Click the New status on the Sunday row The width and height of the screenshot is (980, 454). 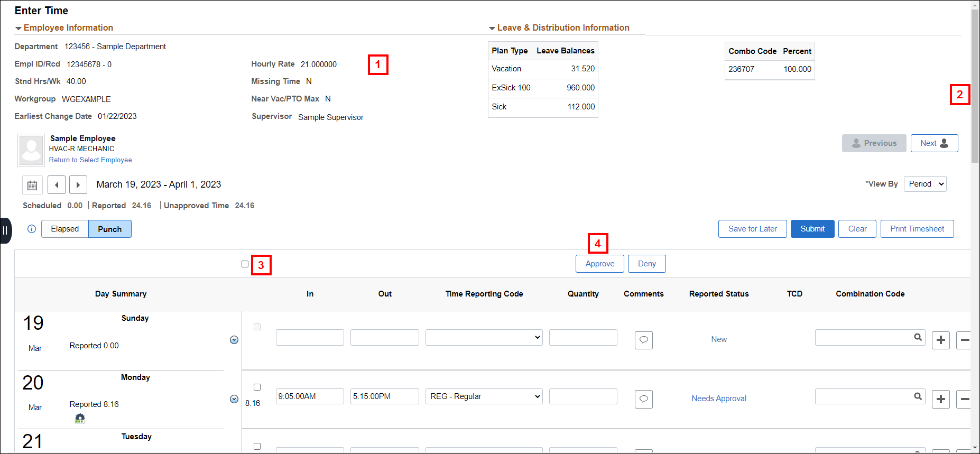pos(719,339)
